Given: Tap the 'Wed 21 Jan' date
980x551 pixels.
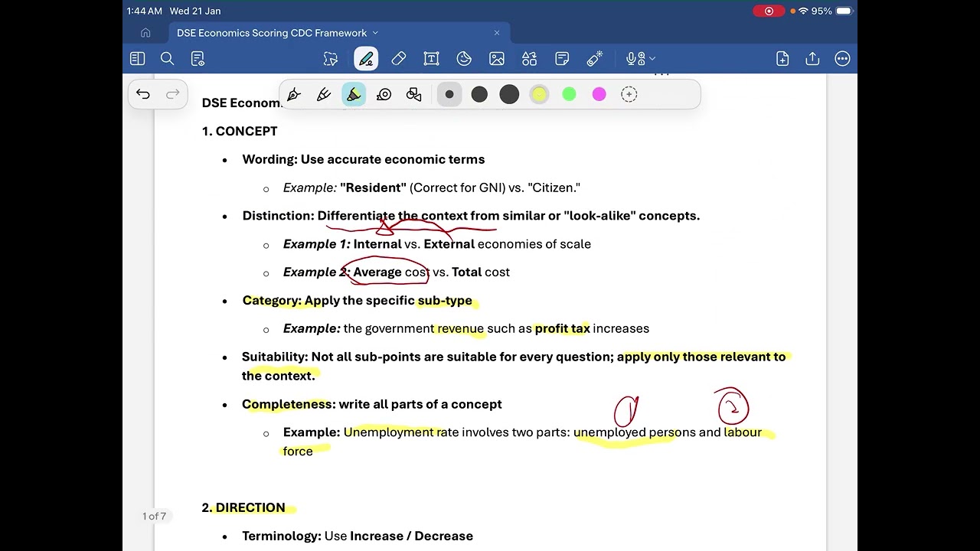Looking at the screenshot, I should click(x=195, y=11).
